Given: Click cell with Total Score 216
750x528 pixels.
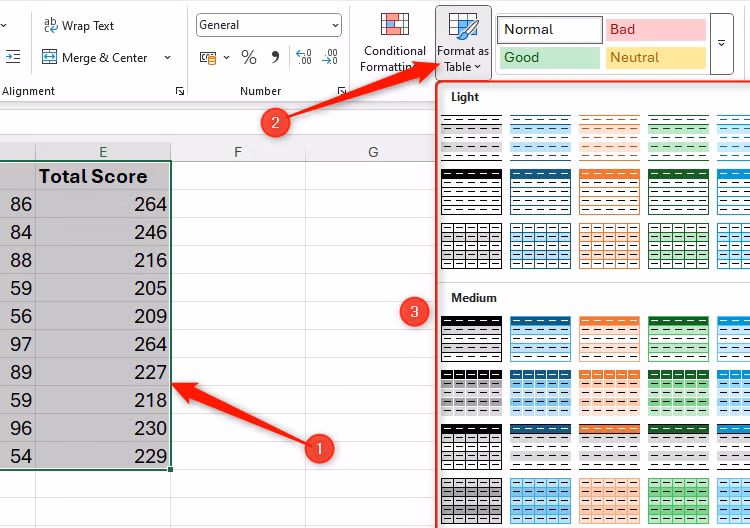Looking at the screenshot, I should [x=103, y=260].
